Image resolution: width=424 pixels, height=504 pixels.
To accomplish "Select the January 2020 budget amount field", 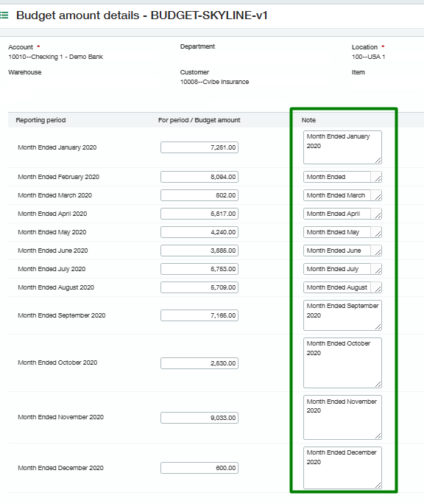I will (x=199, y=147).
